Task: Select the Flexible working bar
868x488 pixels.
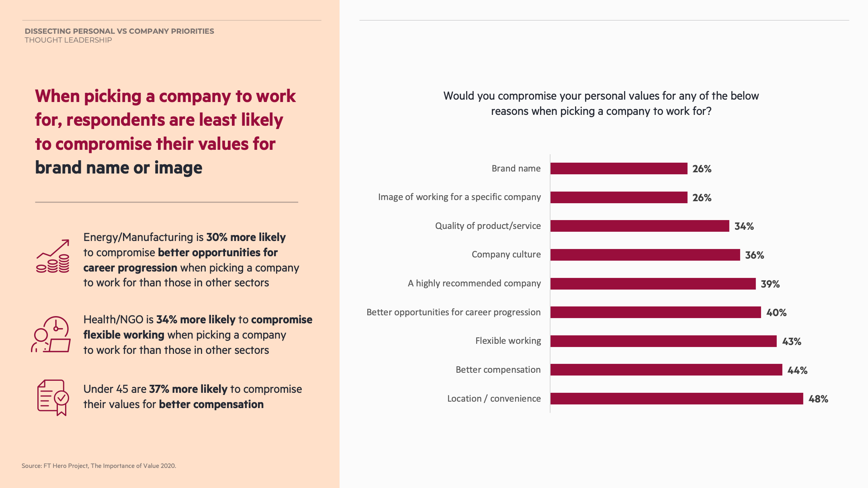Action: click(663, 341)
